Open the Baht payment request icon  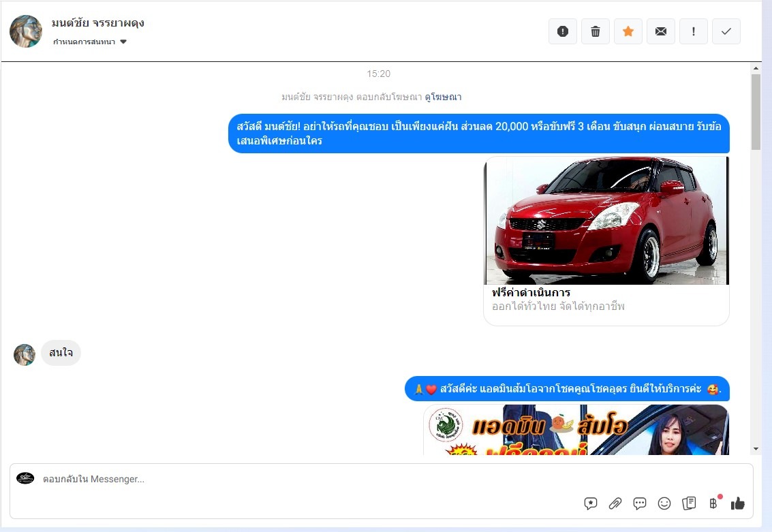coord(713,503)
